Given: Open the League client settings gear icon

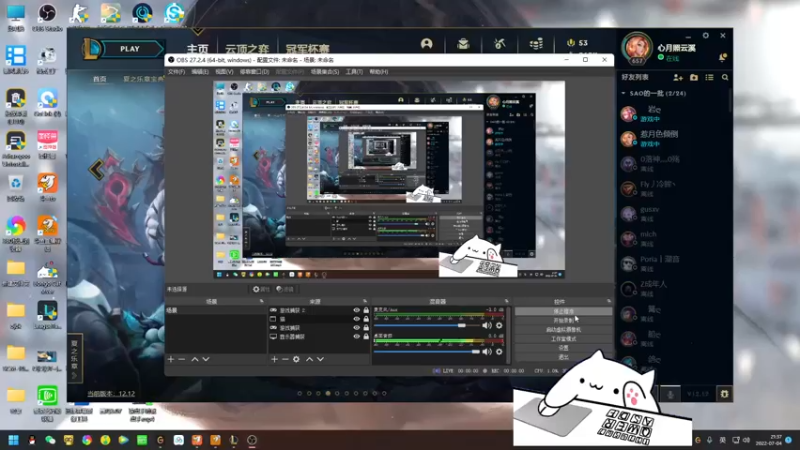Looking at the screenshot, I should tap(706, 36).
